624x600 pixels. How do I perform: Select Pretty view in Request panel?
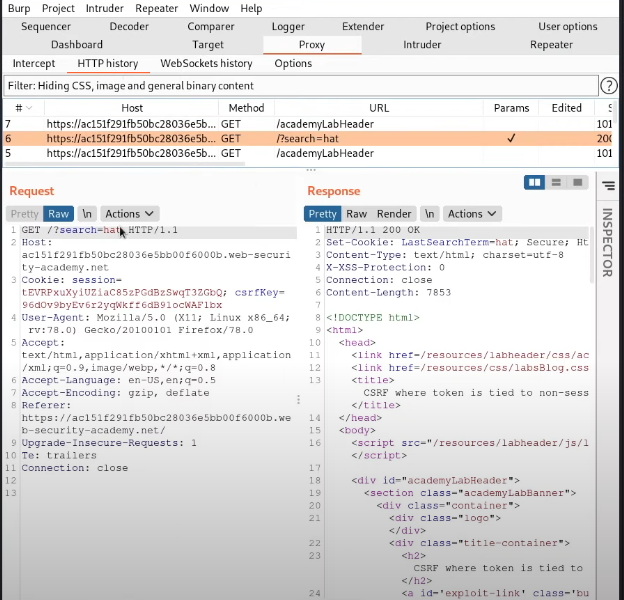click(24, 214)
